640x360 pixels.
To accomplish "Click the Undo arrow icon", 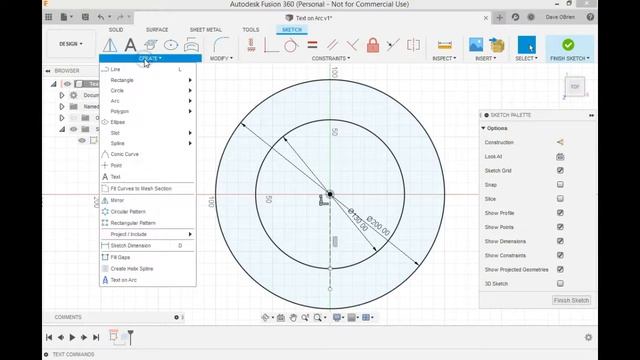I will (101, 17).
